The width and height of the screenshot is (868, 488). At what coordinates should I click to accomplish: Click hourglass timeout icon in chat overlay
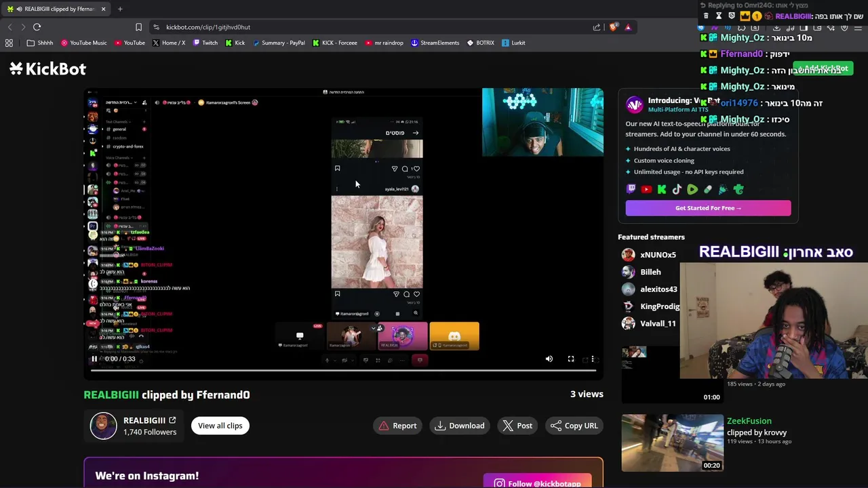[719, 16]
